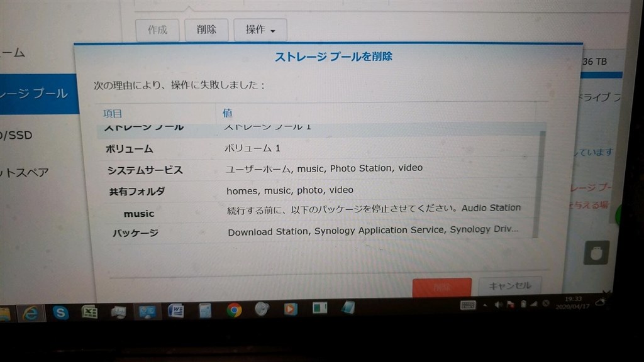
Task: Open Word from the taskbar
Action: point(176,310)
